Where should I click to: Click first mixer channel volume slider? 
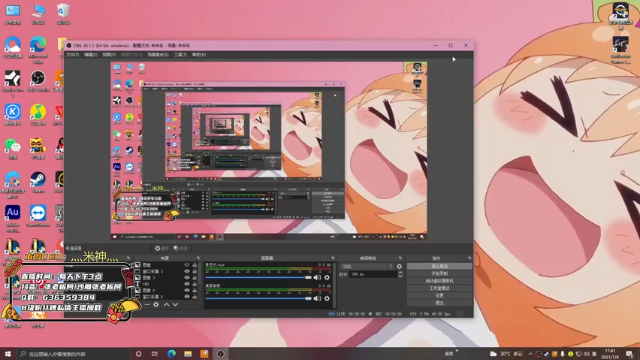point(258,278)
